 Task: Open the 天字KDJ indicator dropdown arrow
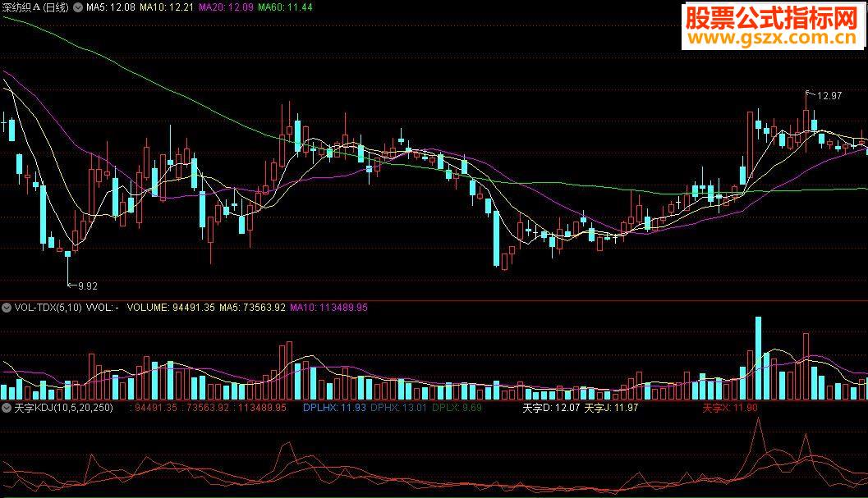(x=6, y=408)
